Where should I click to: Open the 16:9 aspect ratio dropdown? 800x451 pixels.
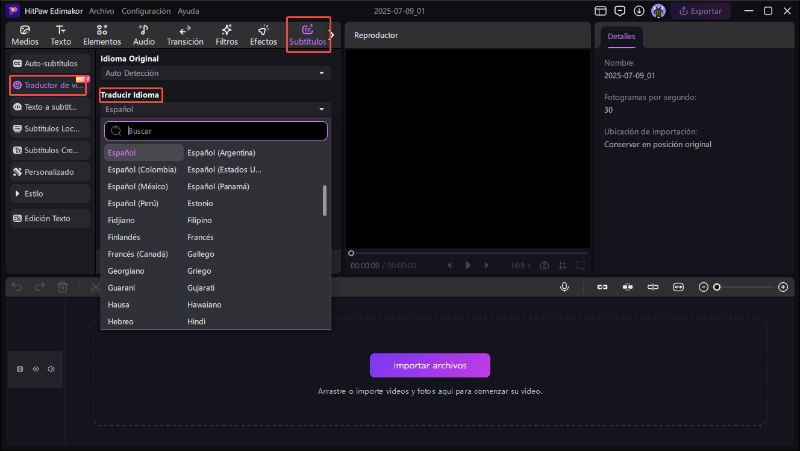pos(520,265)
